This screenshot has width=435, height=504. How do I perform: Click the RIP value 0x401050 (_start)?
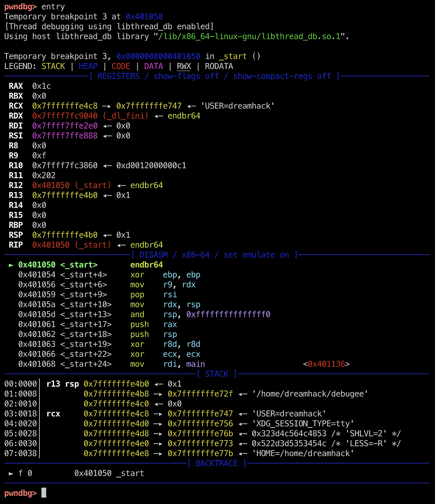tap(72, 245)
